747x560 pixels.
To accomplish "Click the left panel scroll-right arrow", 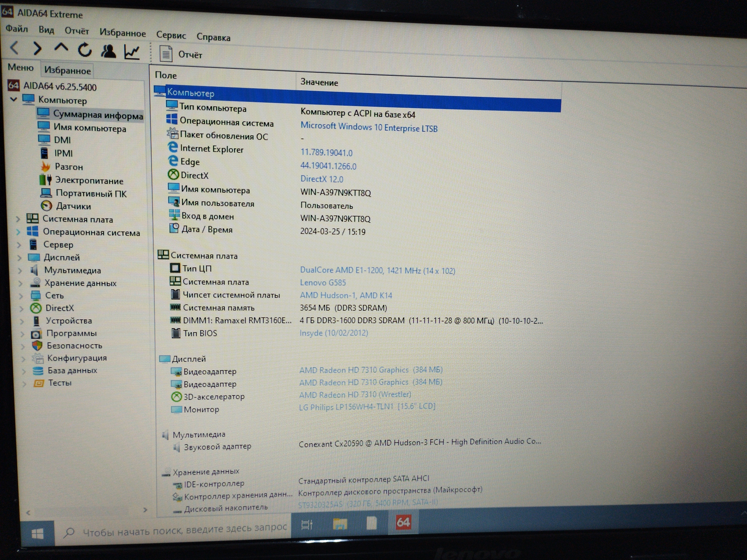I will point(145,509).
